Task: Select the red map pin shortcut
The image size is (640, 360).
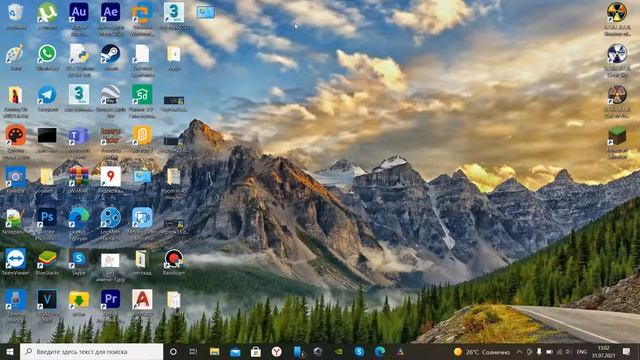Action: (x=111, y=176)
